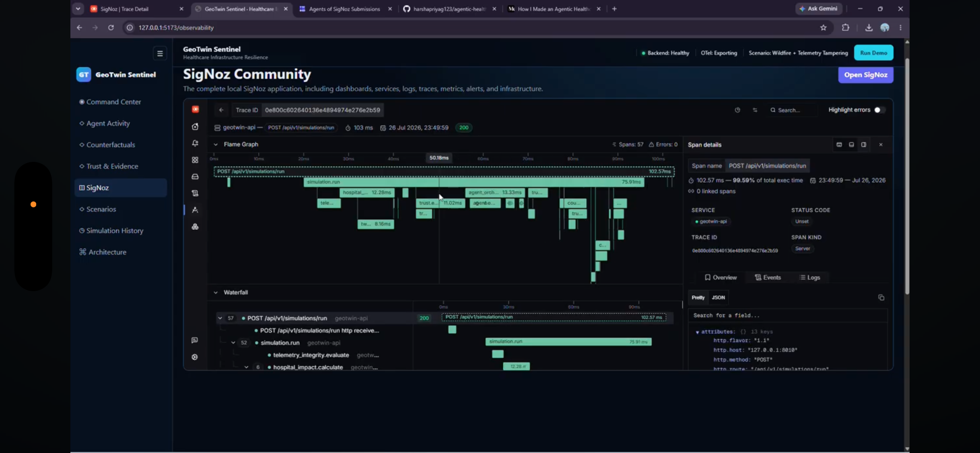Image resolution: width=980 pixels, height=453 pixels.
Task: Go back in the browser toolbar
Action: [x=80, y=27]
